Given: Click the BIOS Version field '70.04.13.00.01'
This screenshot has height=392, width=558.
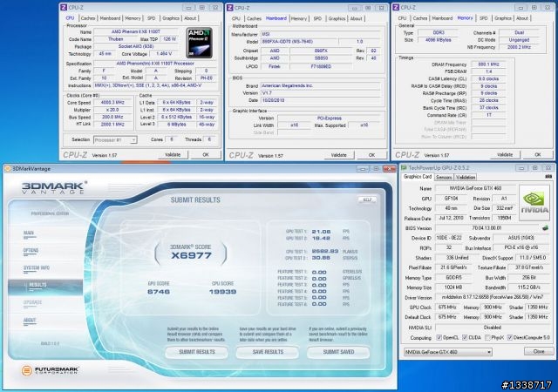Looking at the screenshot, I should [487, 228].
